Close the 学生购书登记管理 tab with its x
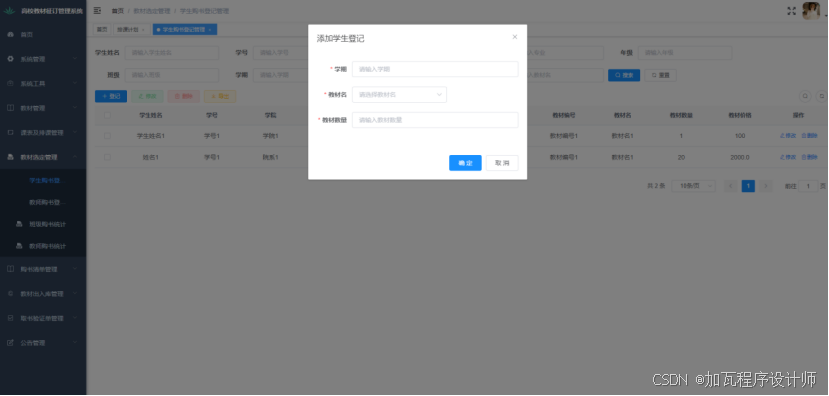Viewport: 829px width, 396px height. [x=209, y=30]
